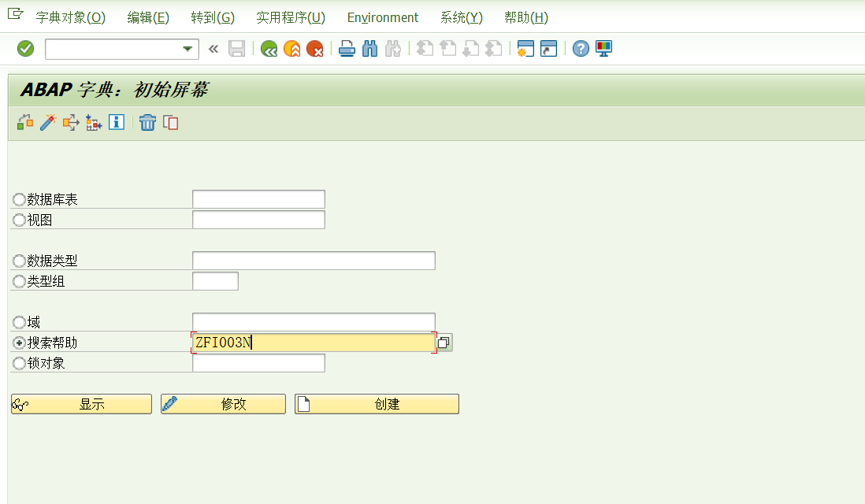Confirm entry with the green checkmark icon
This screenshot has width=865, height=504.
pos(24,48)
